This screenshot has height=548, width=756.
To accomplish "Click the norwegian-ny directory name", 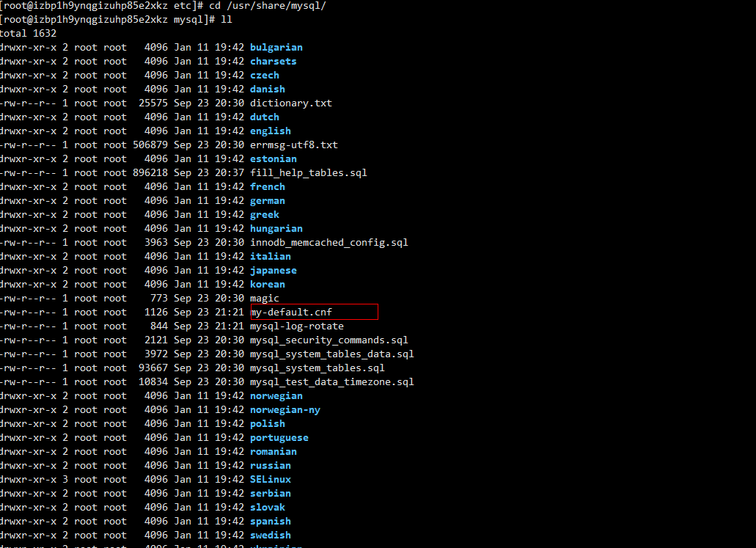I will [x=285, y=410].
